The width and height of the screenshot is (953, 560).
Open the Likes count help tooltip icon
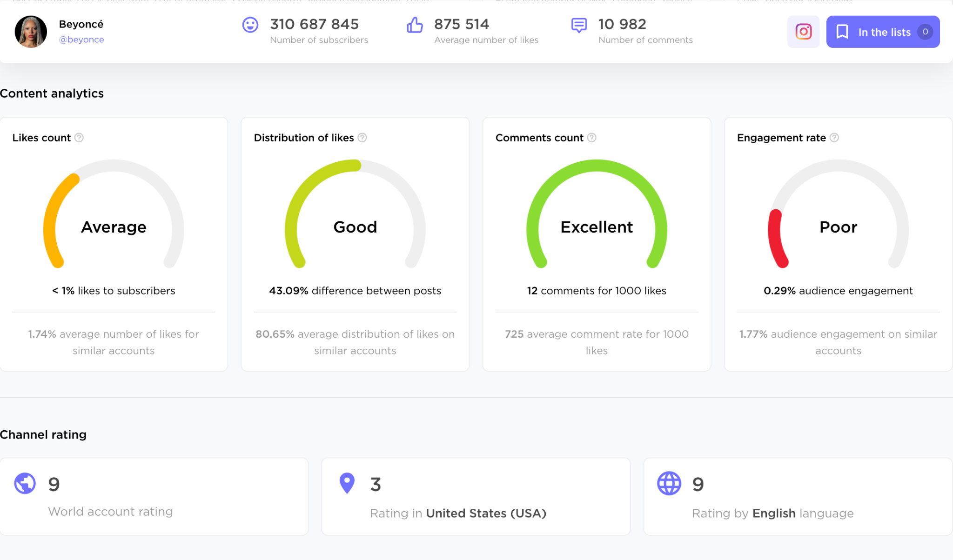tap(79, 138)
